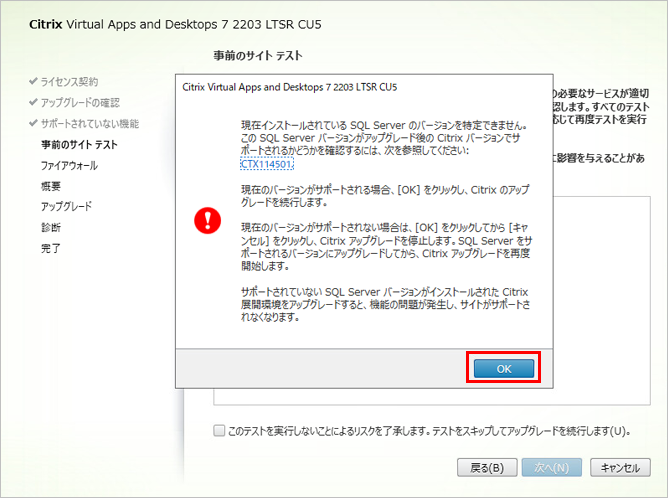Check the skip test risk acknowledgement checkbox
The height and width of the screenshot is (498, 668).
(219, 430)
